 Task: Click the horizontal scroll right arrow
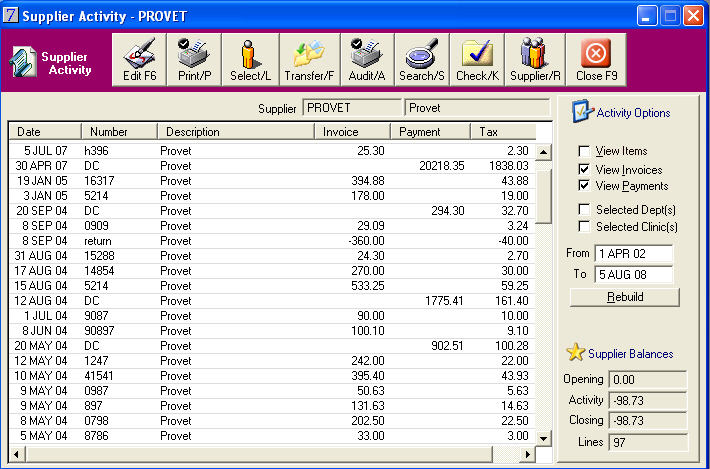coord(528,454)
